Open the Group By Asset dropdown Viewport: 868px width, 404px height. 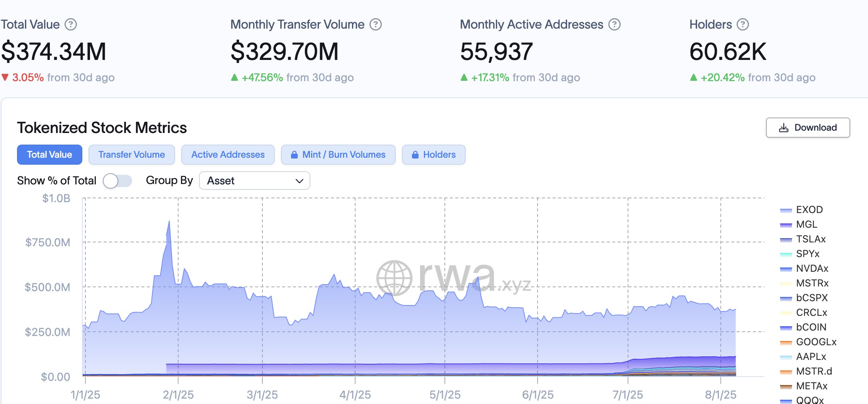pyautogui.click(x=255, y=181)
